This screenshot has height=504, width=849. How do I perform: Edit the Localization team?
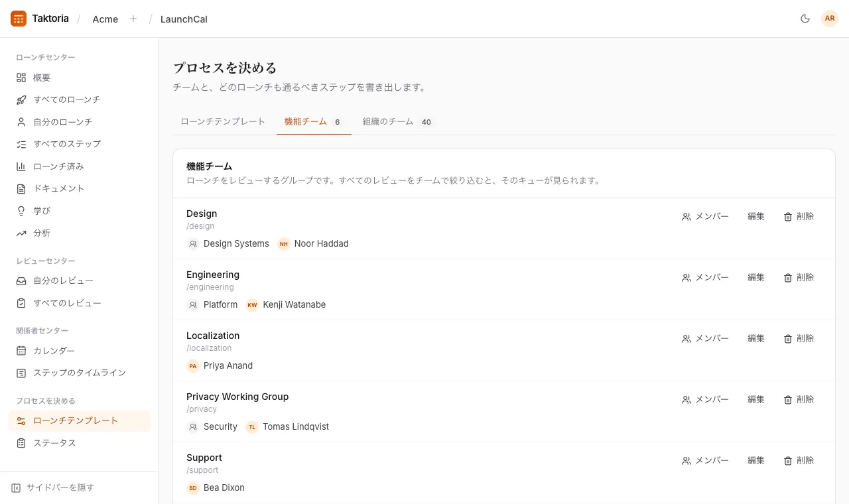coord(756,338)
